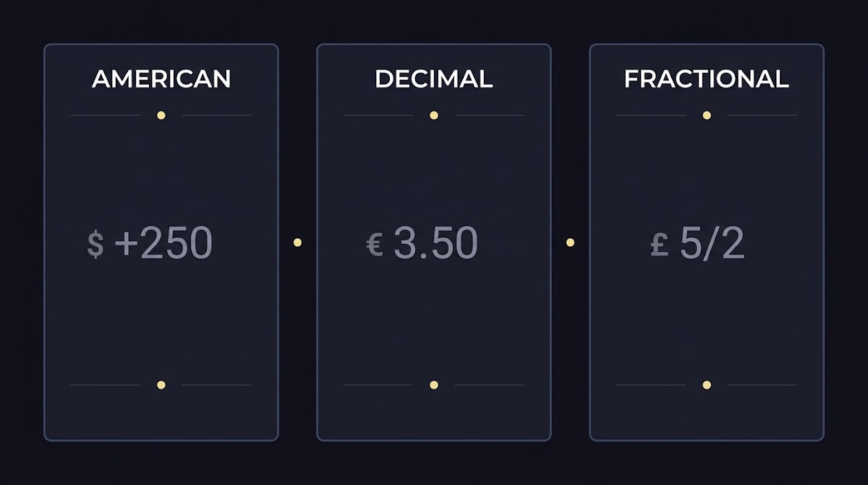This screenshot has height=485, width=868.
Task: Click the dot between Decimal and Fractional cards
Action: (x=570, y=242)
